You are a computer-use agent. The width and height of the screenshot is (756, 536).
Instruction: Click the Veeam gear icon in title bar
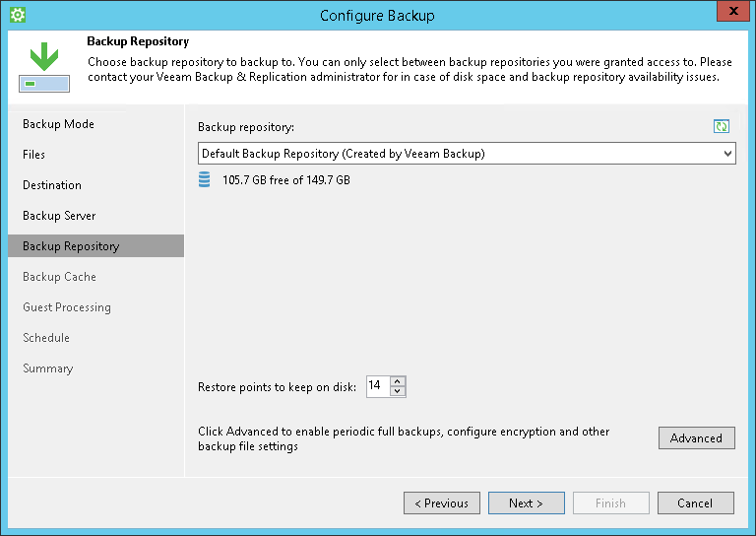coord(17,15)
